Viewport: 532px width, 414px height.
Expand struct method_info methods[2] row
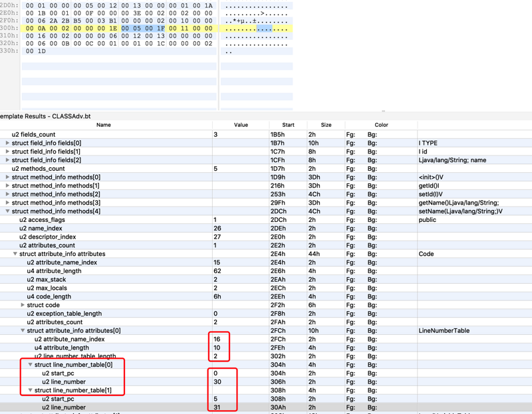click(7, 194)
